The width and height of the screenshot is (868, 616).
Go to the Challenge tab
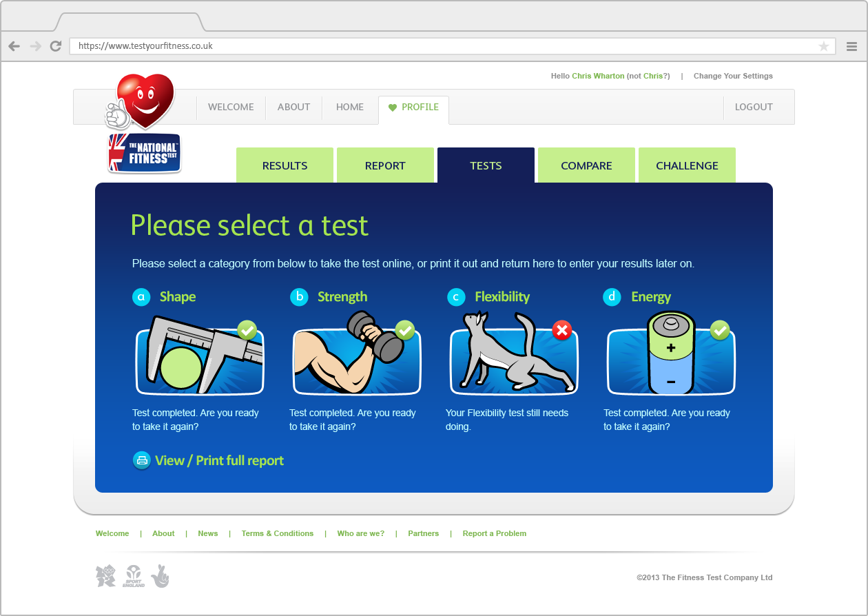tap(687, 165)
